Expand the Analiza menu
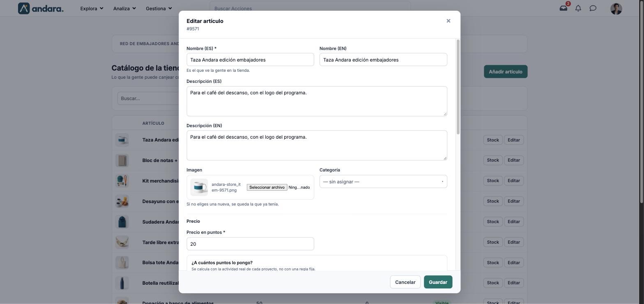The height and width of the screenshot is (304, 644). (x=124, y=8)
